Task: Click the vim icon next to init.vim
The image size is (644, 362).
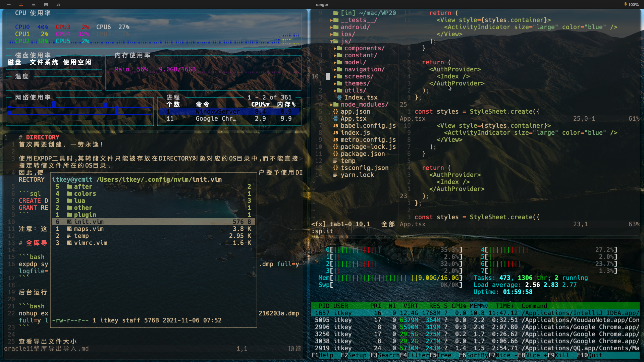Action: point(69,222)
